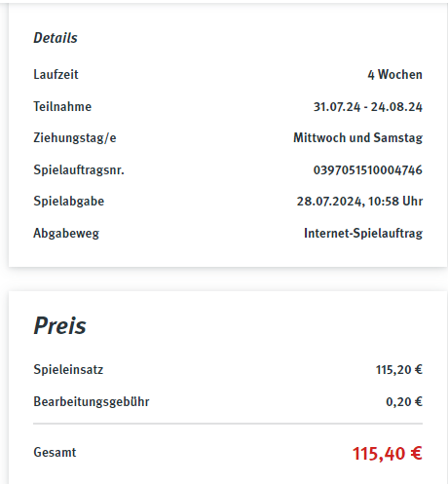Image resolution: width=448 pixels, height=484 pixels.
Task: Click the 4 Wochen duration value
Action: click(x=394, y=75)
